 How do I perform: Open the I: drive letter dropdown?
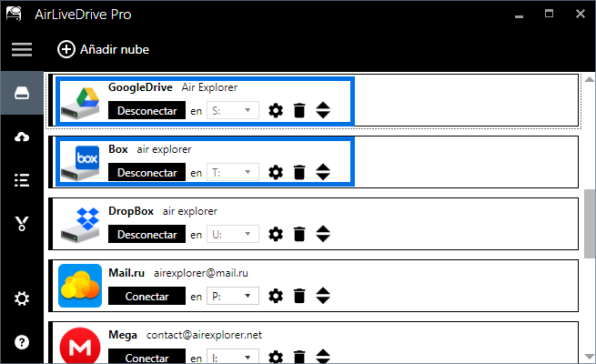point(233,357)
